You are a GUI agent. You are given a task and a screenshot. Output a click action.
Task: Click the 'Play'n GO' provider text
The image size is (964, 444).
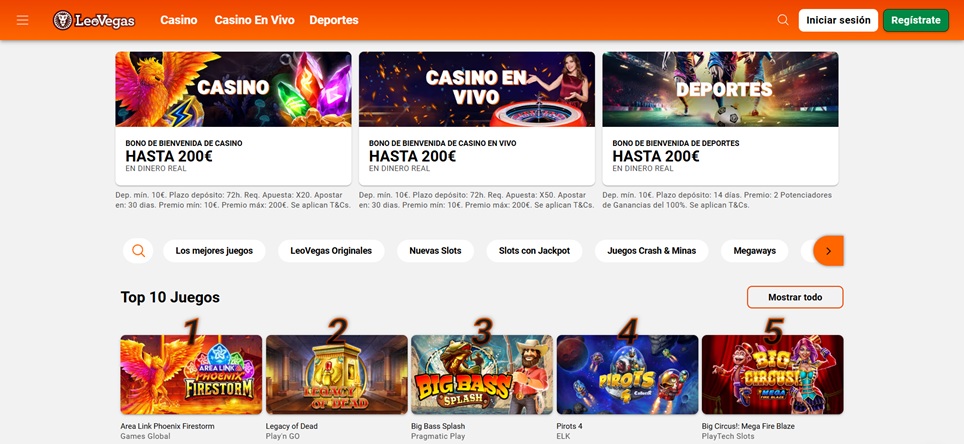(x=283, y=437)
